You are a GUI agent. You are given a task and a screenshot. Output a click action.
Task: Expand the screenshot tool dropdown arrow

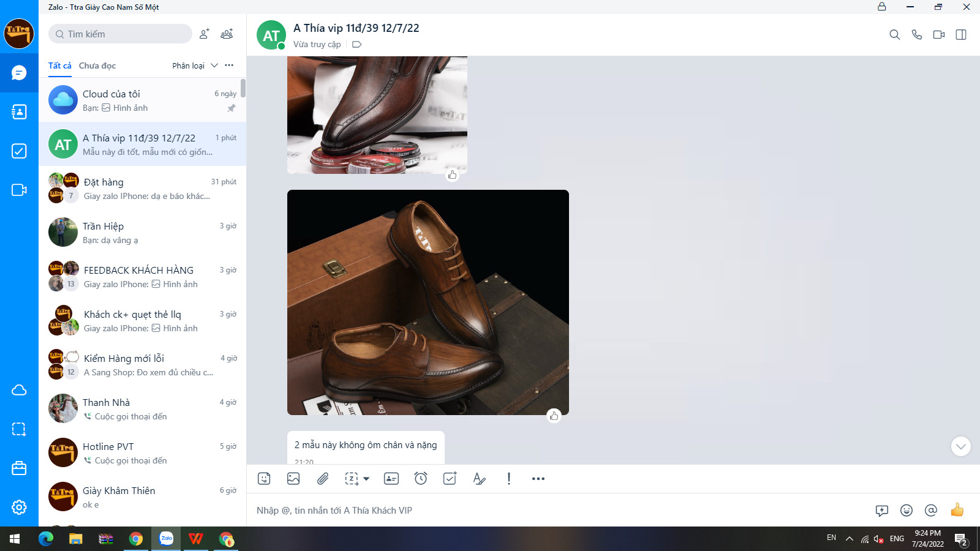click(366, 479)
